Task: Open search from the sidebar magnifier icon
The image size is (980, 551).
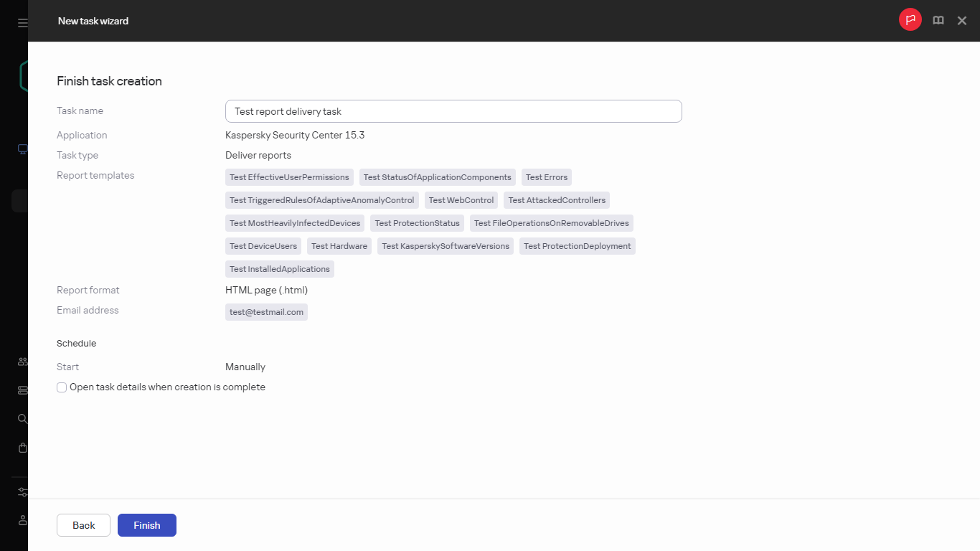Action: 22,419
